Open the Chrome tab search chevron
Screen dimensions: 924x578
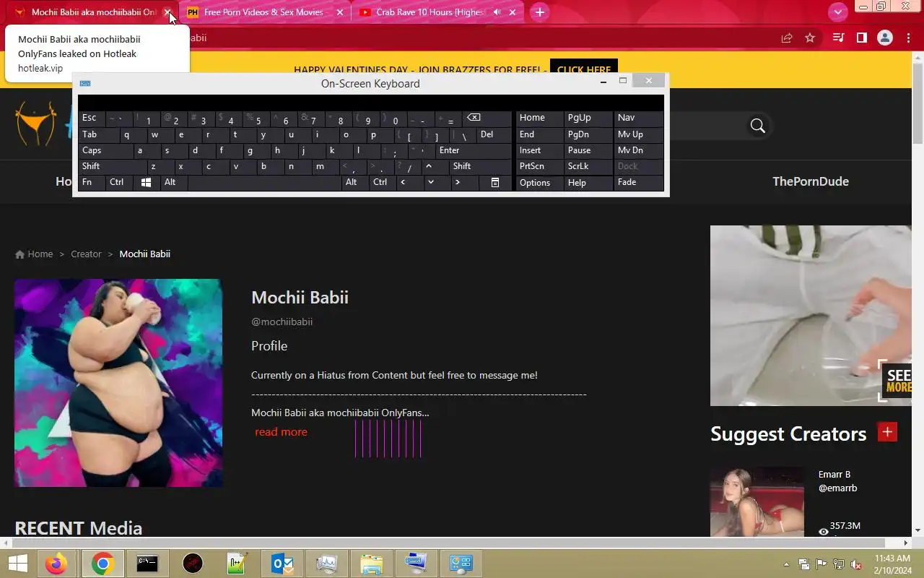coord(837,12)
